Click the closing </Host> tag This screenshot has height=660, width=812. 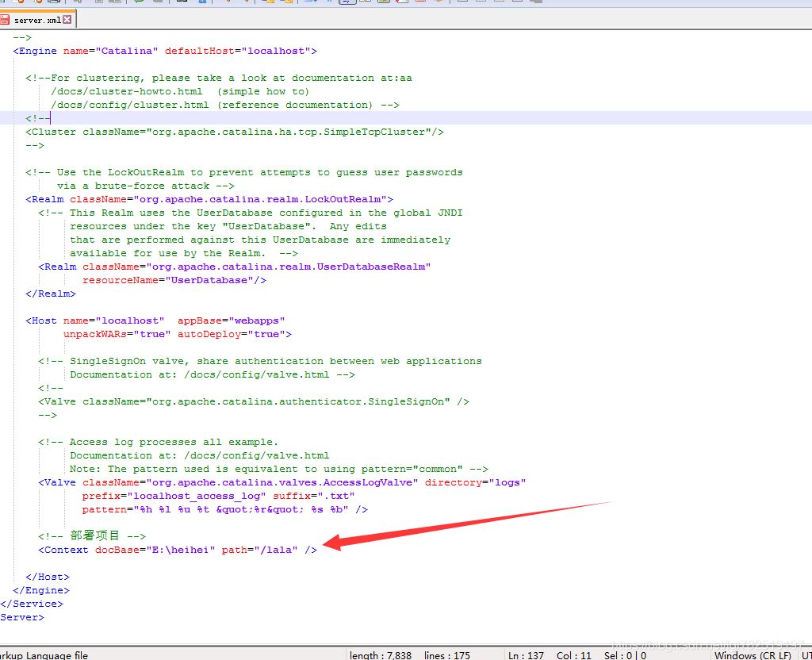click(48, 577)
